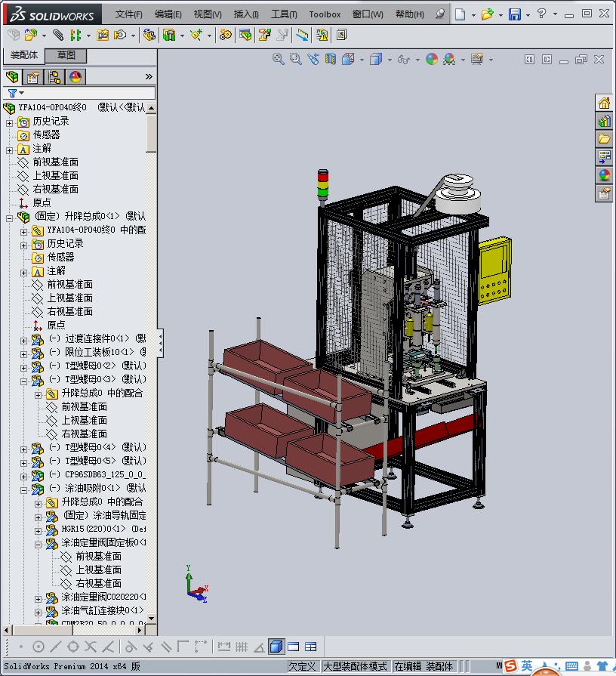Expand the 过渡连接件0<1> component

[x=23, y=341]
